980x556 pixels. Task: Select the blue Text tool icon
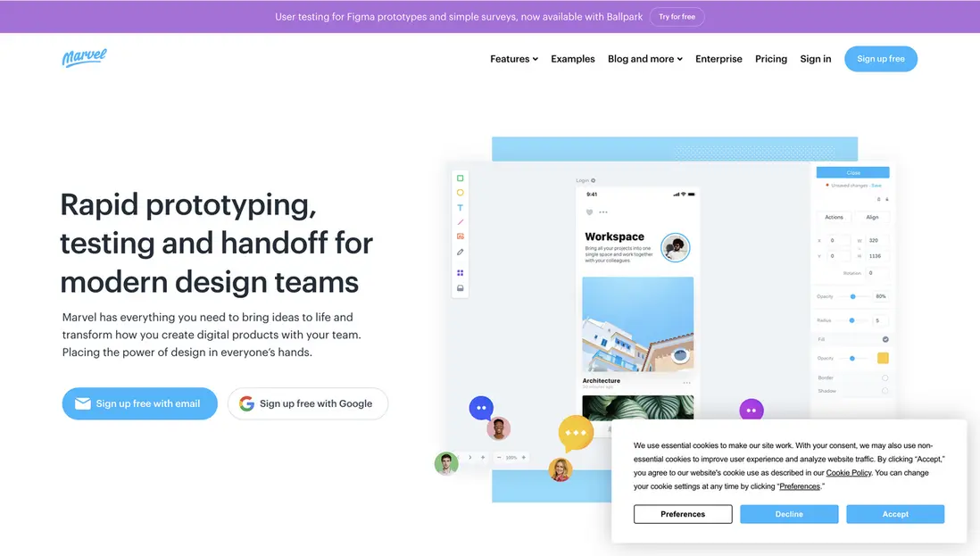460,207
